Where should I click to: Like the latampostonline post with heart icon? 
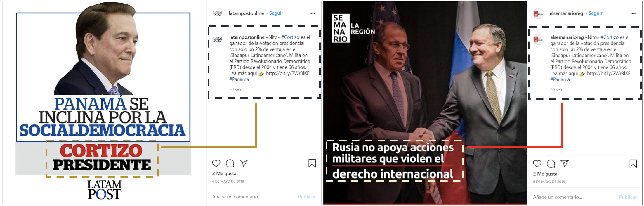click(x=216, y=163)
